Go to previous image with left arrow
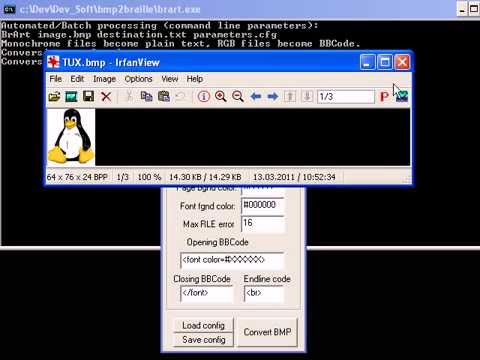 tap(256, 97)
